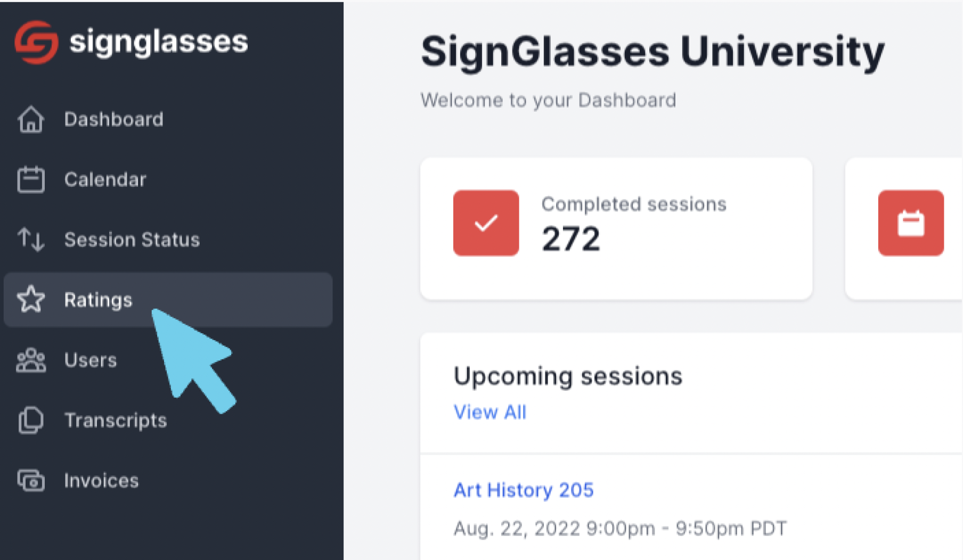Image resolution: width=963 pixels, height=560 pixels.
Task: Open the Invoices section
Action: click(101, 481)
